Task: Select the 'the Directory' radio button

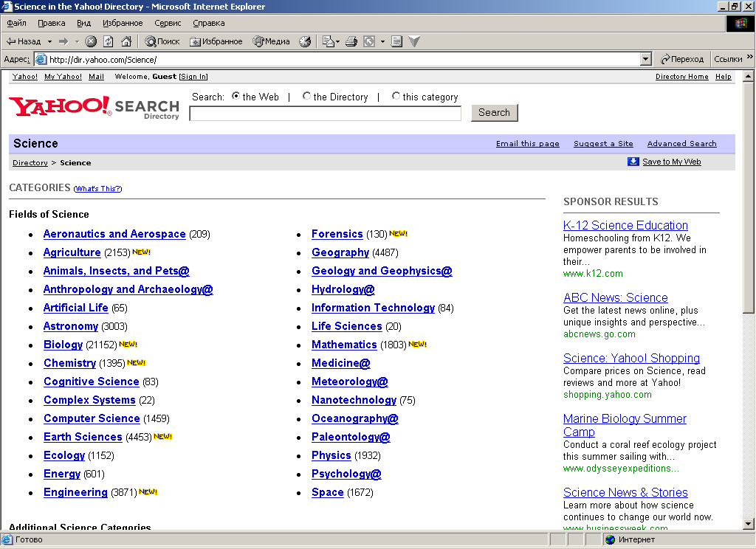Action: (306, 96)
